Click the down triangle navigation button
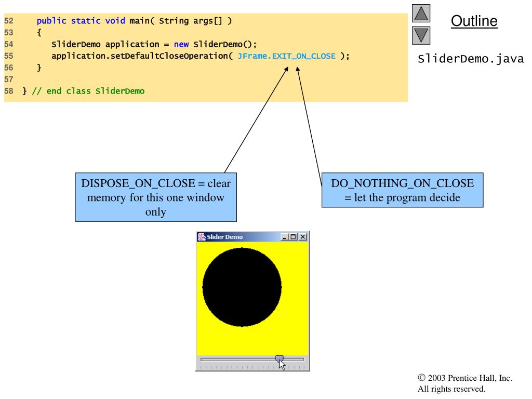 [421, 35]
